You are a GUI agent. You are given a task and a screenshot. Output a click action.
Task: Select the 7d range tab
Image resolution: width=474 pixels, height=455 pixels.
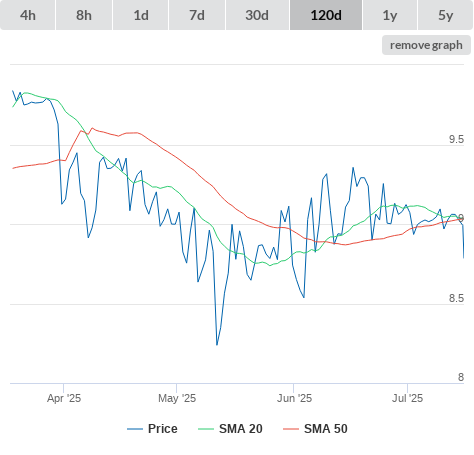pos(197,15)
